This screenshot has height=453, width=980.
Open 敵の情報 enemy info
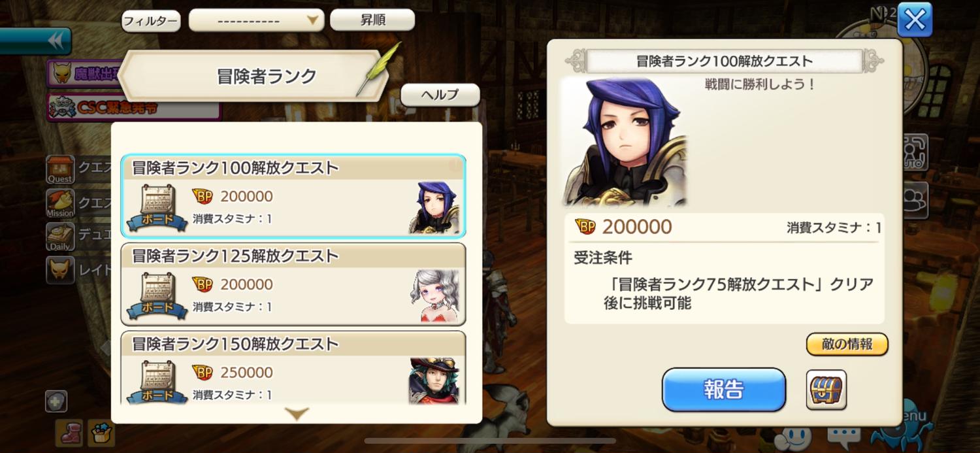(x=847, y=344)
